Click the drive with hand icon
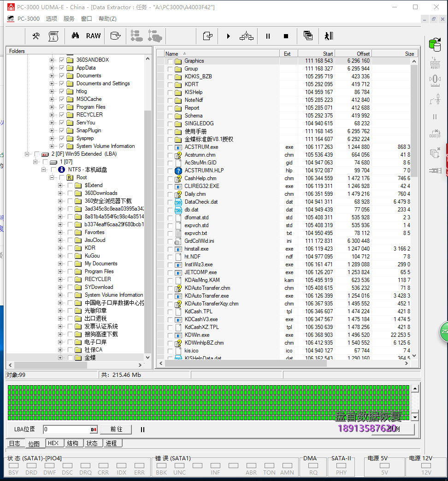448x481 pixels. click(115, 36)
